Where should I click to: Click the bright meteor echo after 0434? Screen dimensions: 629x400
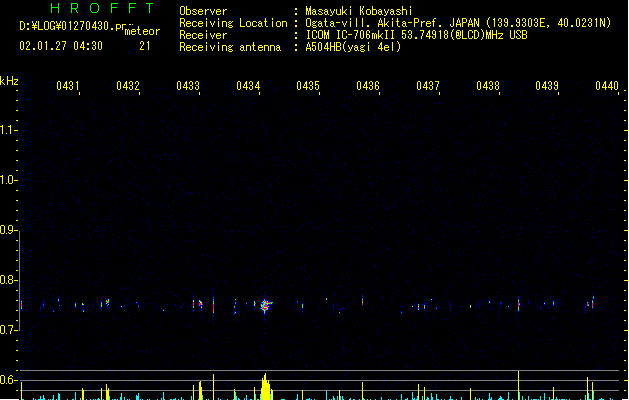[x=265, y=306]
